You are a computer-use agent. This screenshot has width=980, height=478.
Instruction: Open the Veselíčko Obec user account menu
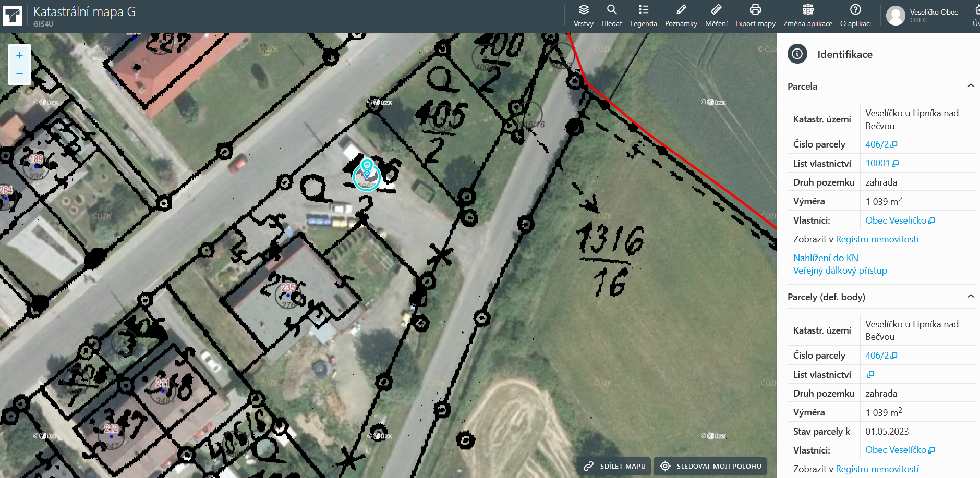click(x=922, y=16)
